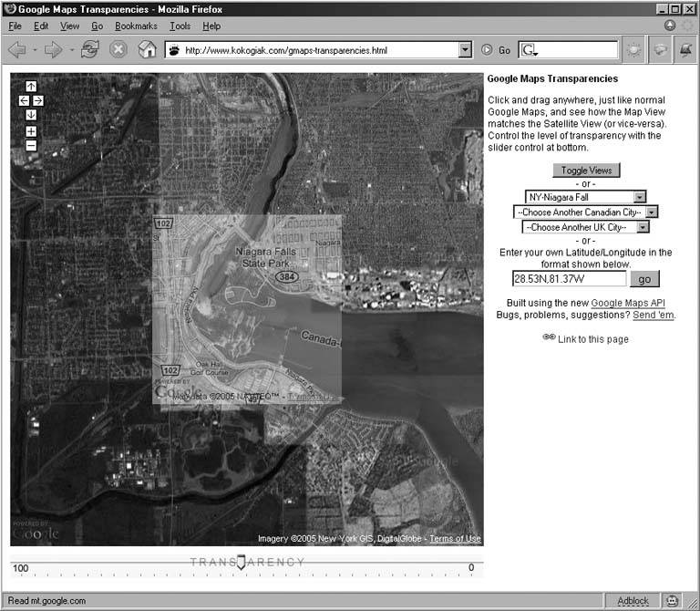Pan the map up with the arrow
The height and width of the screenshot is (611, 700).
coord(31,87)
